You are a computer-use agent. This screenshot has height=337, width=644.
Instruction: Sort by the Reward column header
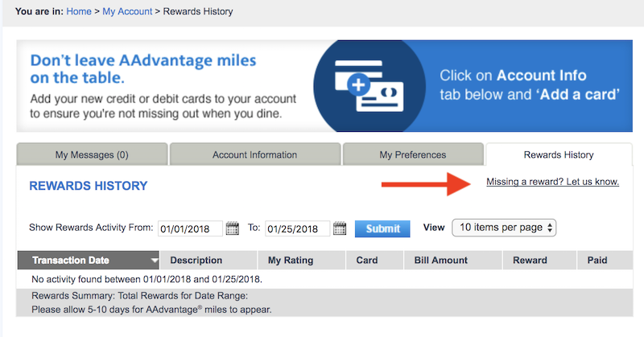tap(539, 261)
